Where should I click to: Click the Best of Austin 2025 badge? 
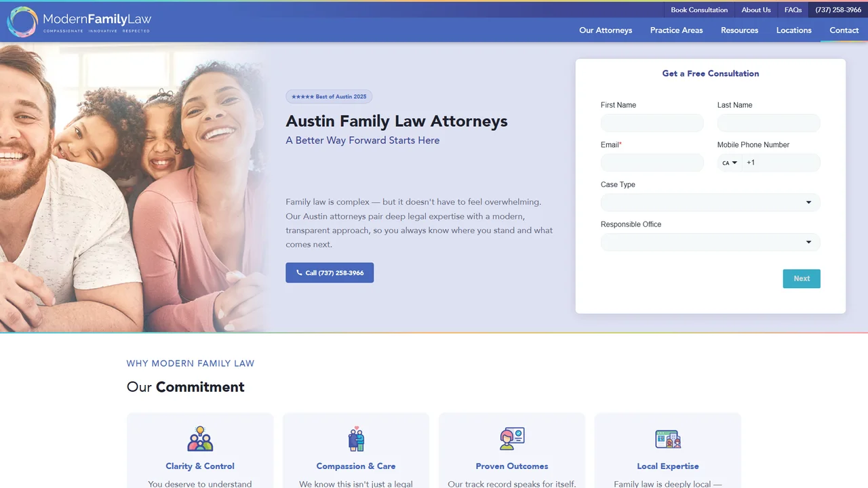[329, 97]
